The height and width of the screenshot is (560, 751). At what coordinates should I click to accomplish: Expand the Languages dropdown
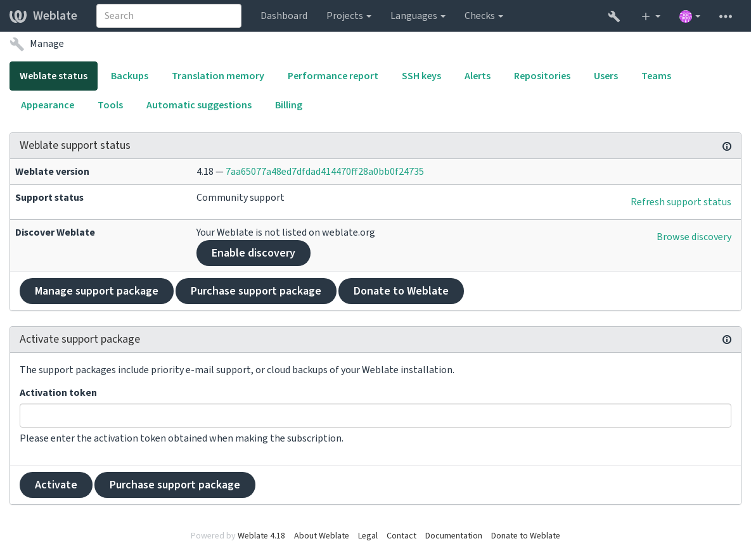tap(418, 16)
